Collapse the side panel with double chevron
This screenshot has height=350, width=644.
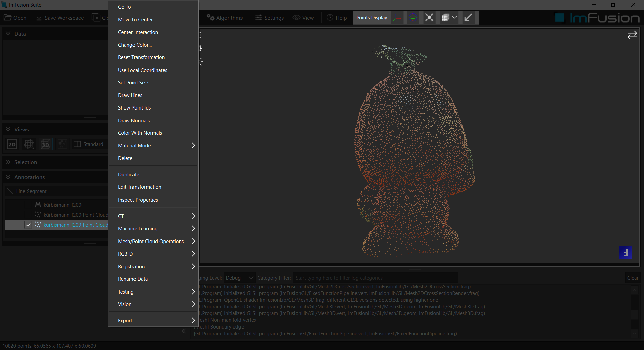click(184, 331)
